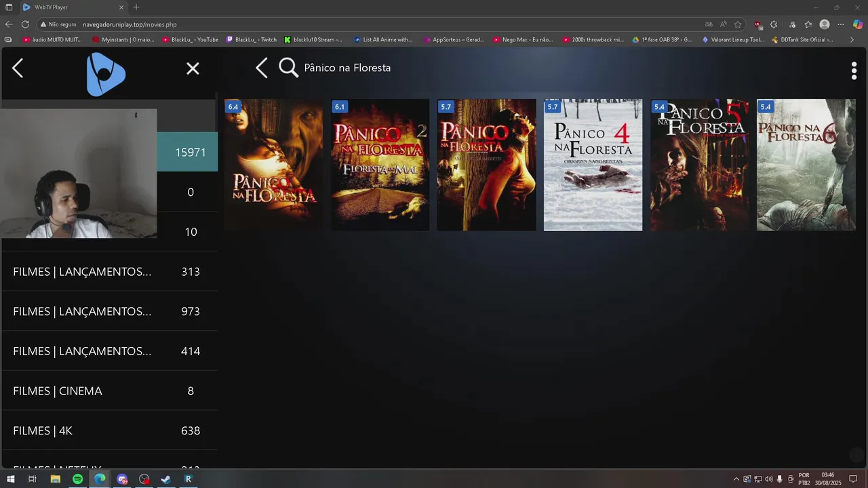The image size is (868, 488).
Task: Open a new browser tab
Action: (x=136, y=7)
